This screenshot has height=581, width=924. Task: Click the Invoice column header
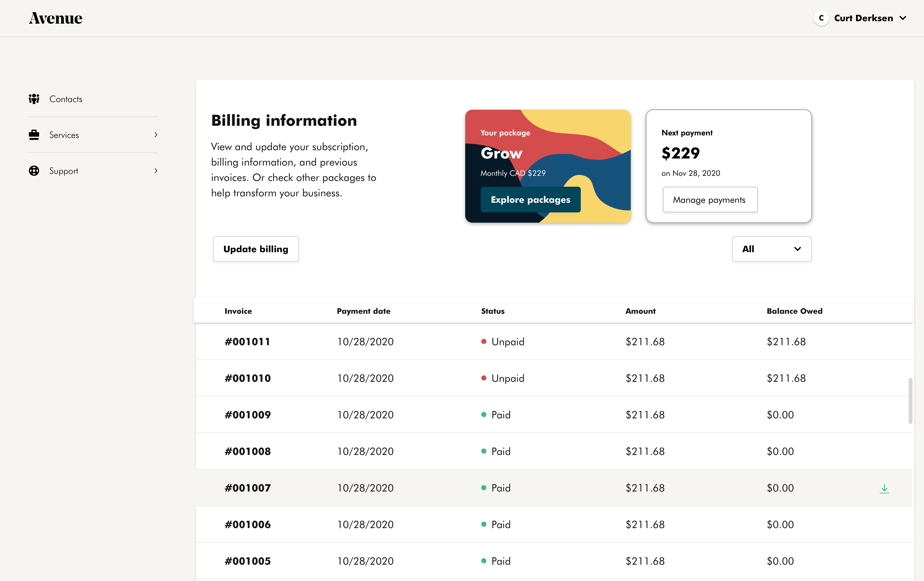(238, 311)
